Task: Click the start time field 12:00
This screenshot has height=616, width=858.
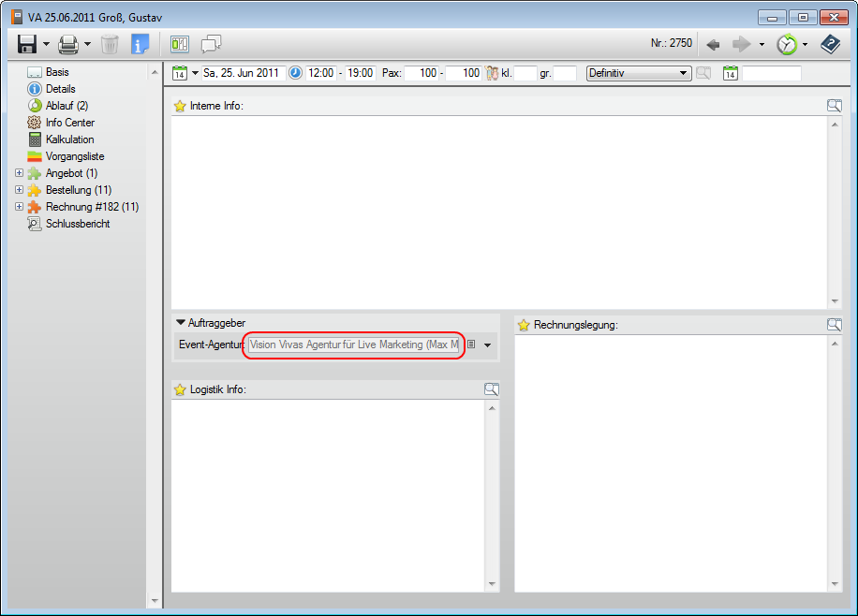Action: 320,73
